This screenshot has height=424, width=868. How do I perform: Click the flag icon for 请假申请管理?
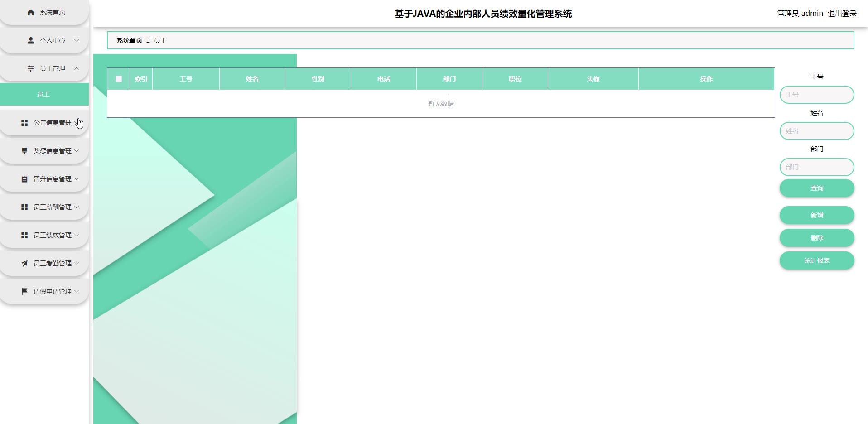click(x=24, y=291)
